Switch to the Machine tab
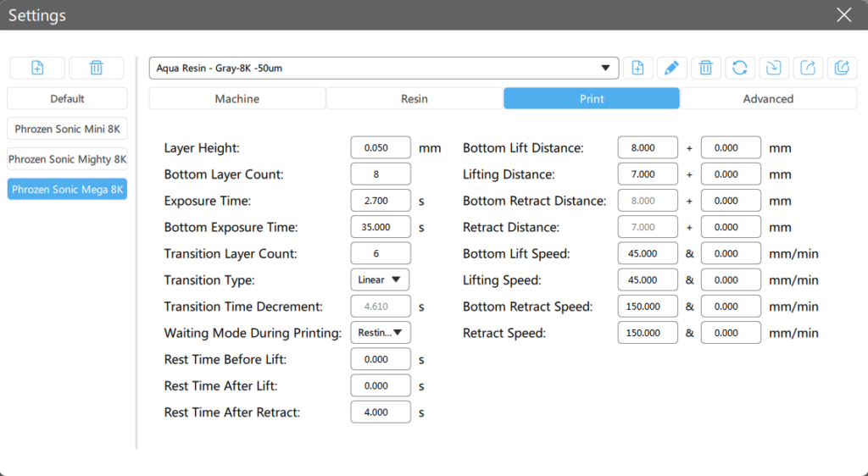Screen dimensions: 868x476 point(237,99)
